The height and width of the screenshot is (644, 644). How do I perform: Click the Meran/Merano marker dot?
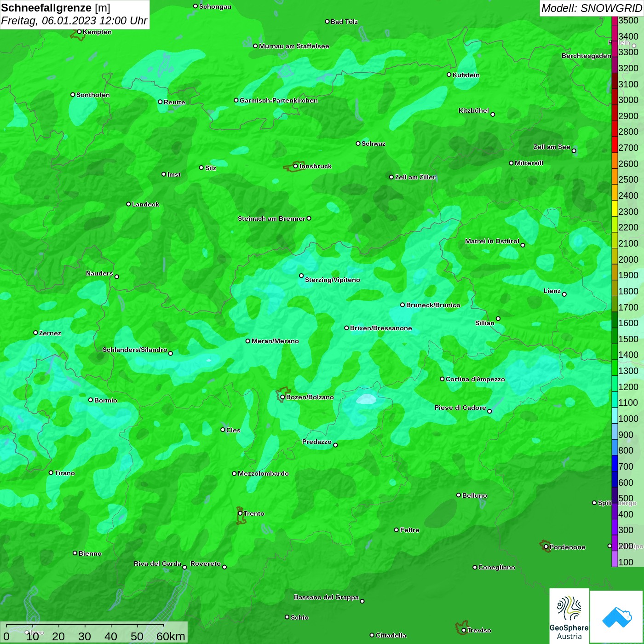248,341
